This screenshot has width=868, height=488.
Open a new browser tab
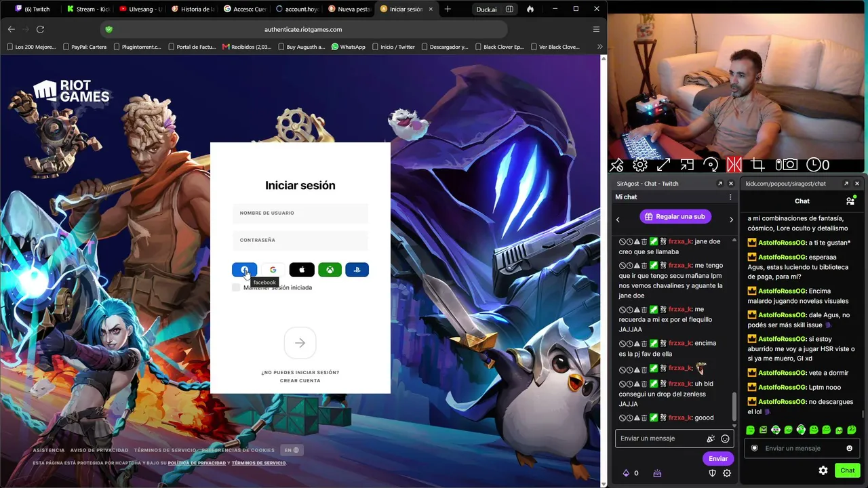[448, 9]
